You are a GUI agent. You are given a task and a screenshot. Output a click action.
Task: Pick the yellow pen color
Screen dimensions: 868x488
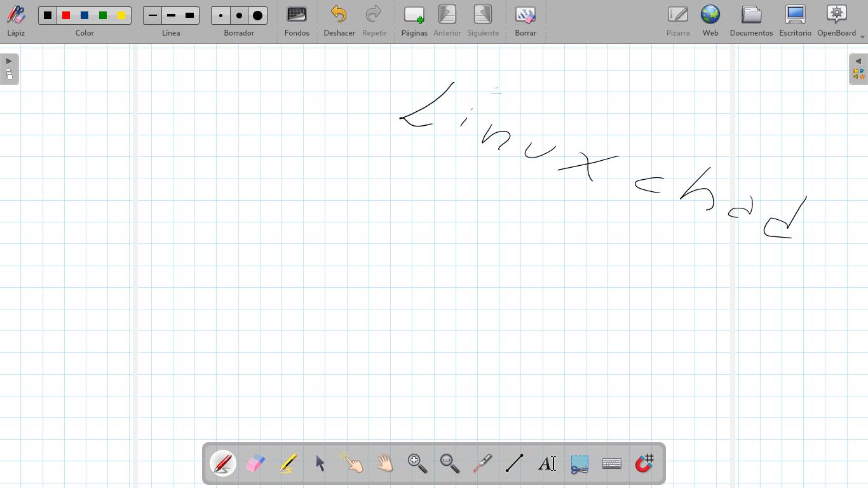coord(122,15)
